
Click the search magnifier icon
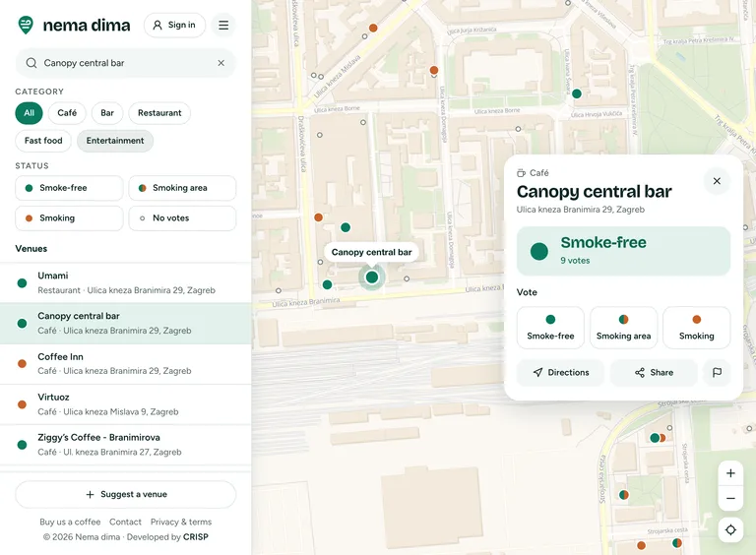[x=31, y=63]
